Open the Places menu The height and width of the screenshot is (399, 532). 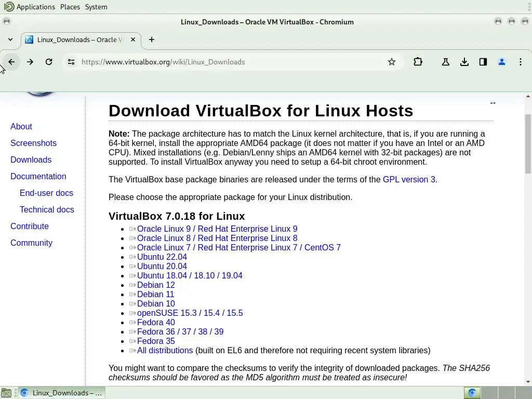70,7
